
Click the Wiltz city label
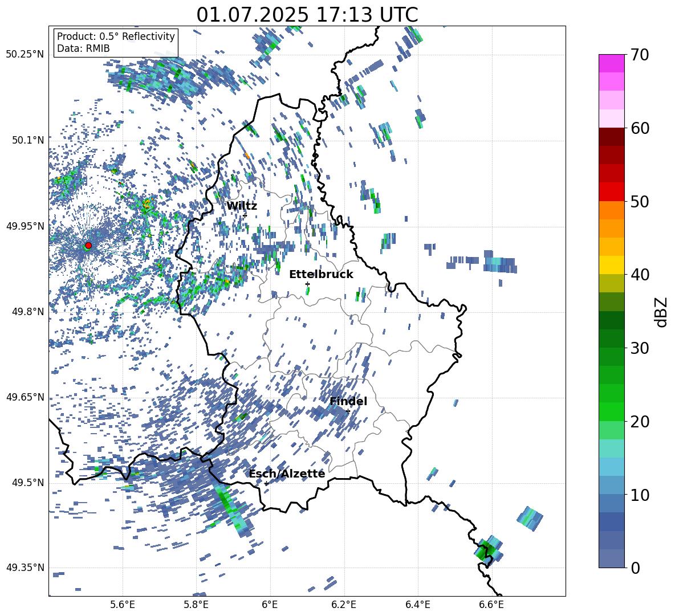242,206
